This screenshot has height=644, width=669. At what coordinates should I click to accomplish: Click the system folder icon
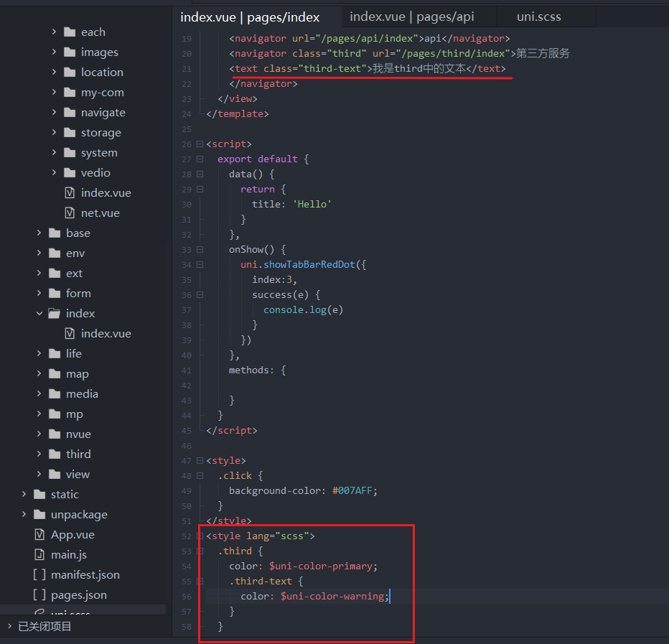[70, 152]
